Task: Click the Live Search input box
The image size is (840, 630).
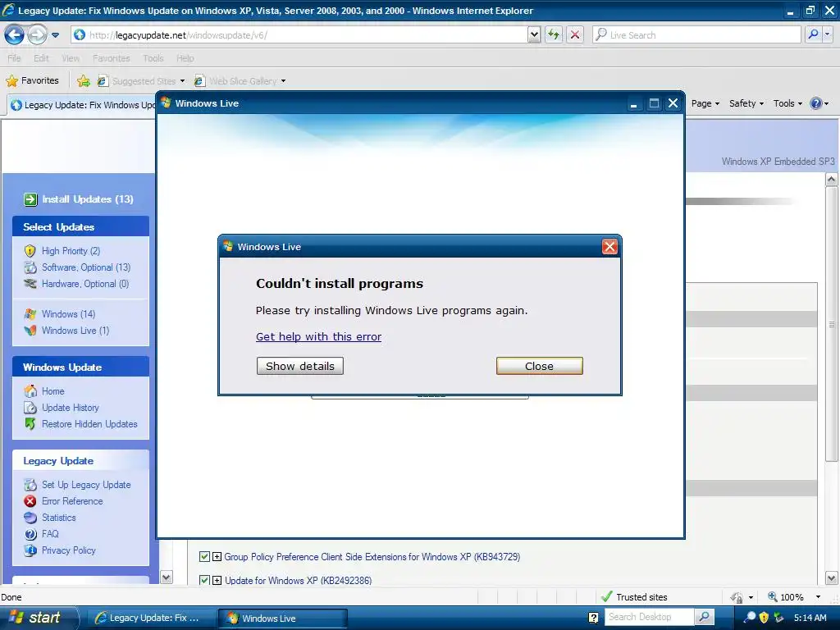Action: 696,34
